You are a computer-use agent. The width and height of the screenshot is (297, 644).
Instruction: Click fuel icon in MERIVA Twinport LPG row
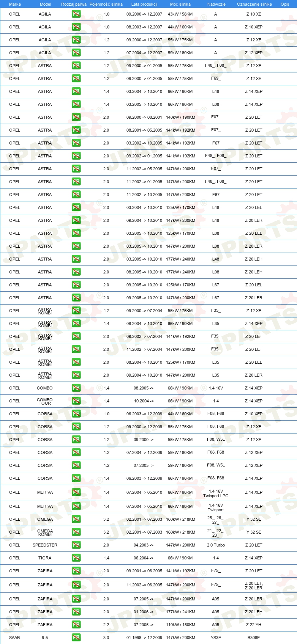pos(76,492)
